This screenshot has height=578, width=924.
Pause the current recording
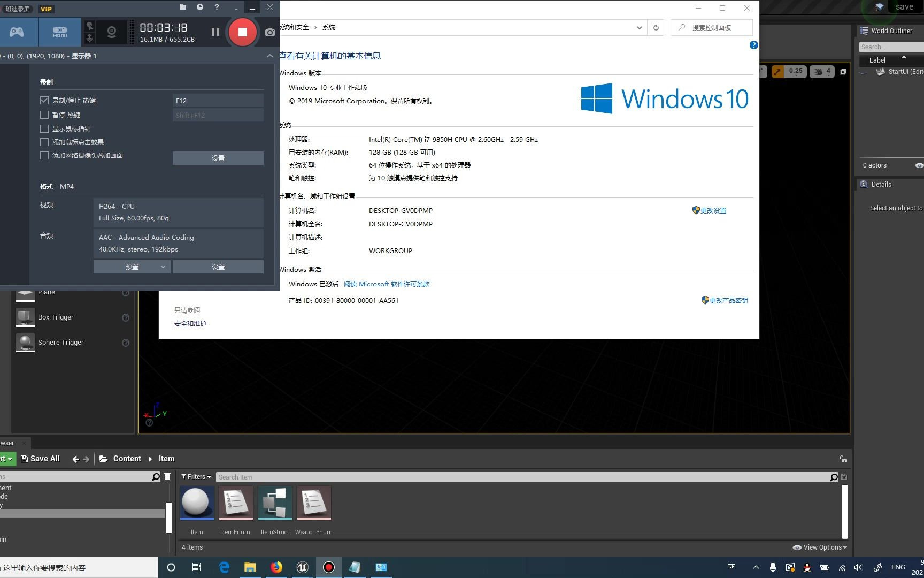coord(215,32)
